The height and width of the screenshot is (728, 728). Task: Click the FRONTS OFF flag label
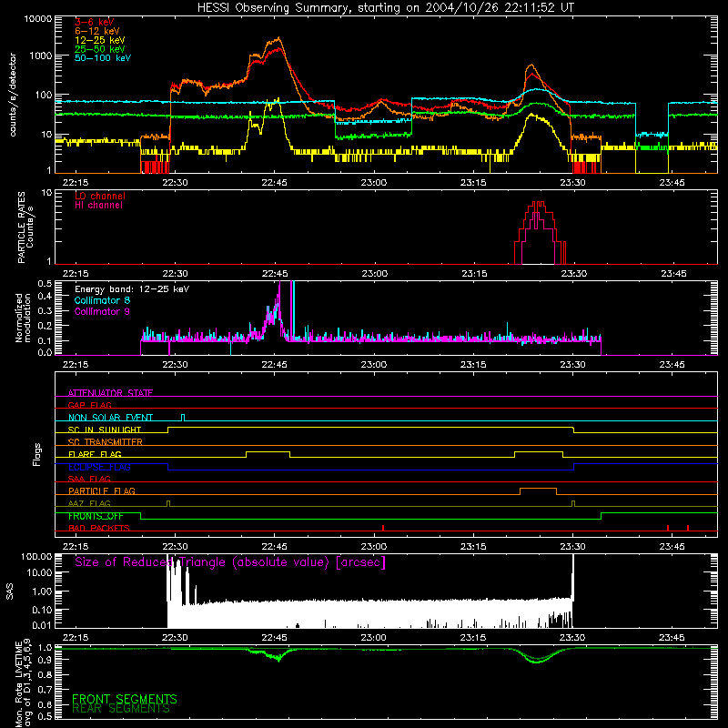(96, 516)
